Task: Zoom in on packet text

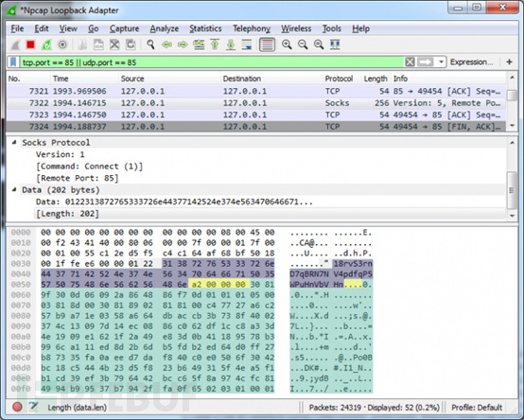Action: tap(287, 44)
